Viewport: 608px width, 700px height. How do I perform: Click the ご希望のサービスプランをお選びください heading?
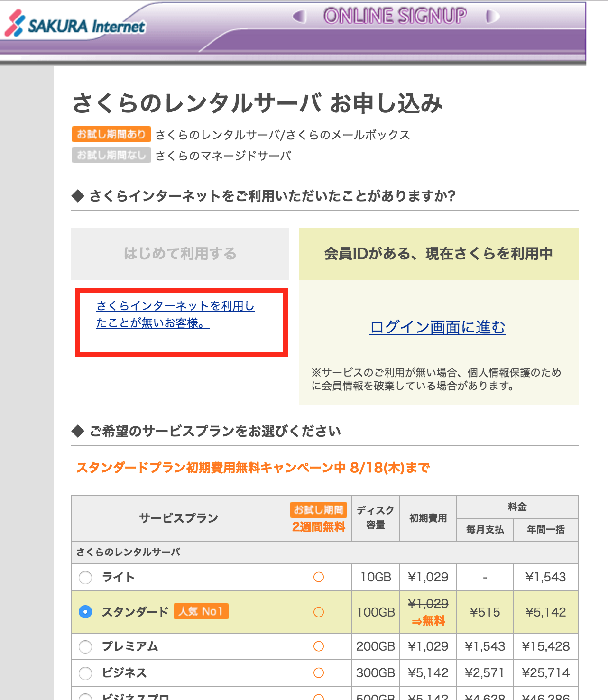[215, 431]
